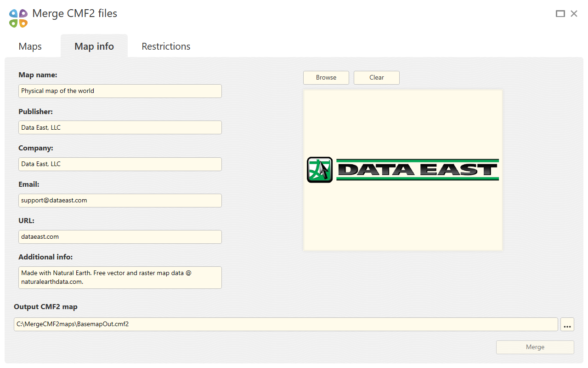Edit the Map name field
Viewport: 588px width, 368px height.
coord(120,91)
